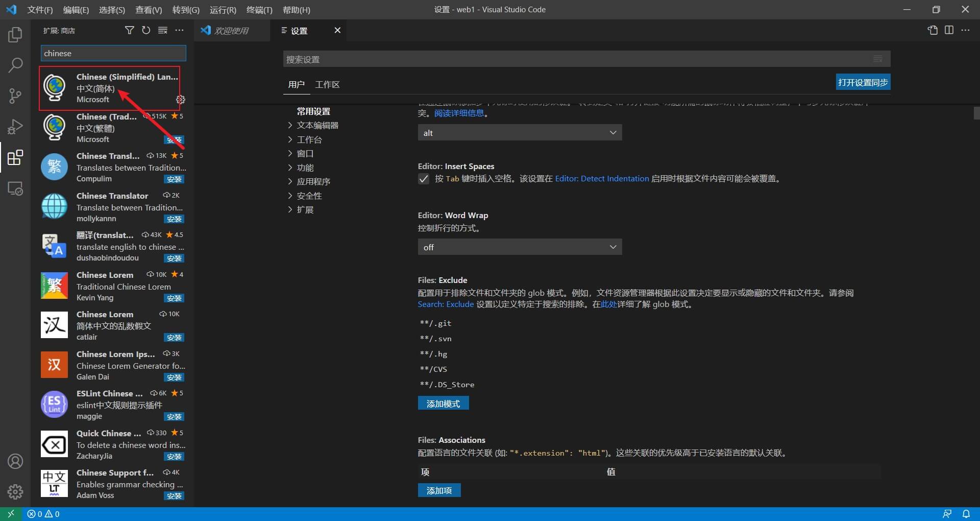This screenshot has height=521, width=980.
Task: Open the Source Control view
Action: 15,96
